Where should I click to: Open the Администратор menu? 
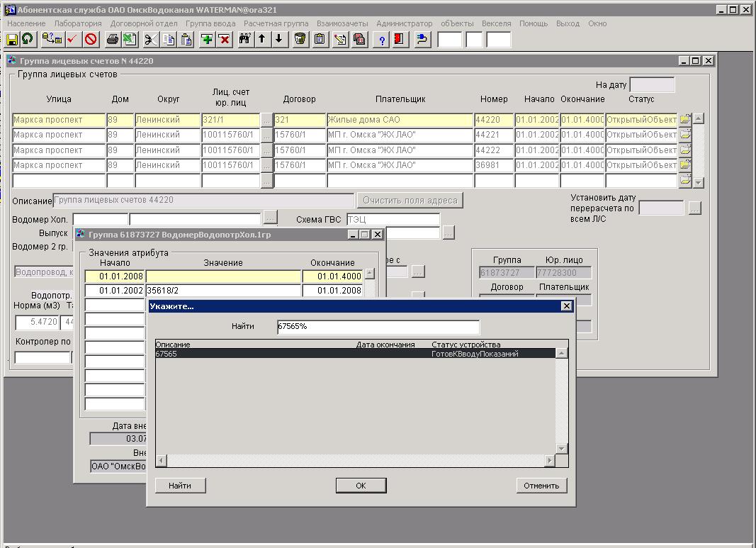pos(404,23)
